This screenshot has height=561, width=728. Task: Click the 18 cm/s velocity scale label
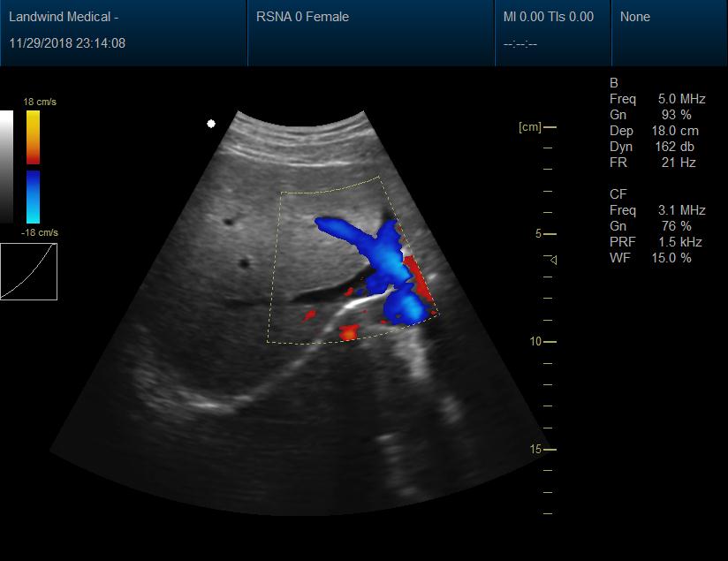[40, 102]
